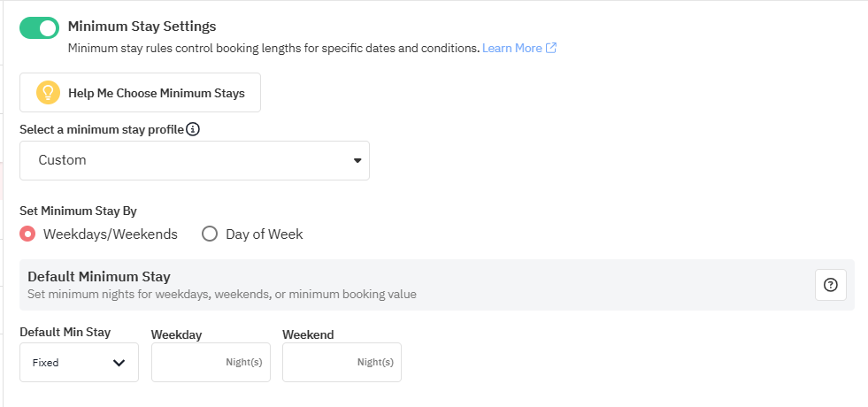The width and height of the screenshot is (868, 407).
Task: Open the Custom minimum stay profile dropdown
Action: click(195, 160)
